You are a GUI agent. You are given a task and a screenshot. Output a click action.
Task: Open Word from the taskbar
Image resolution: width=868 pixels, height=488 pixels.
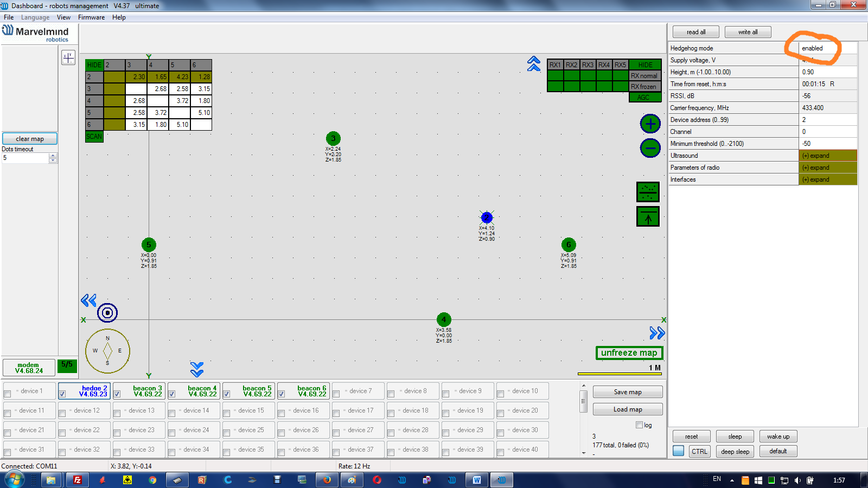click(477, 480)
